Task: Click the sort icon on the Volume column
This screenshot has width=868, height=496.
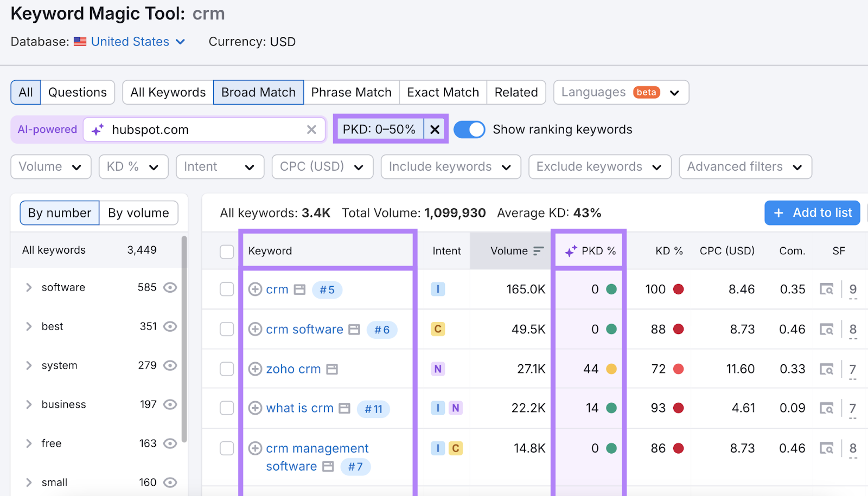Action: (x=538, y=250)
